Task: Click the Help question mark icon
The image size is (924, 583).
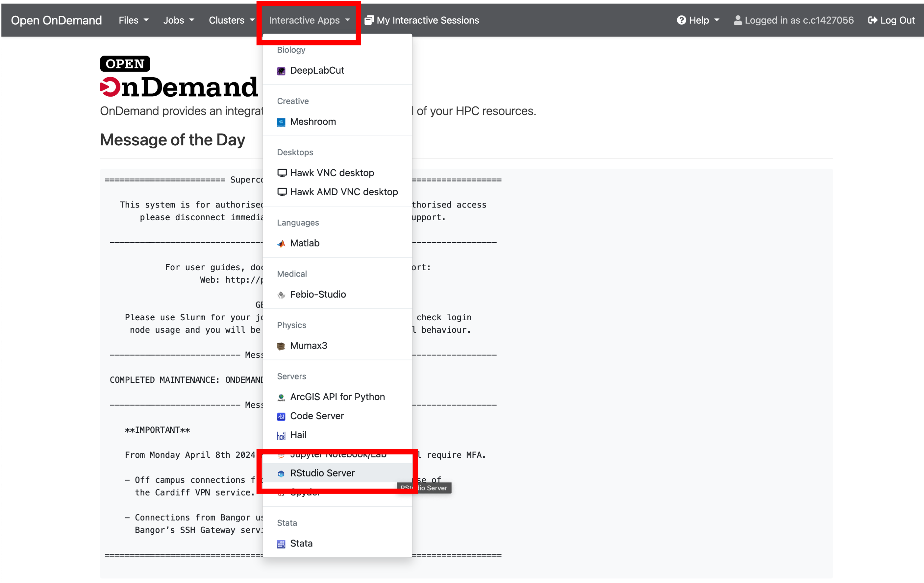Action: 681,20
